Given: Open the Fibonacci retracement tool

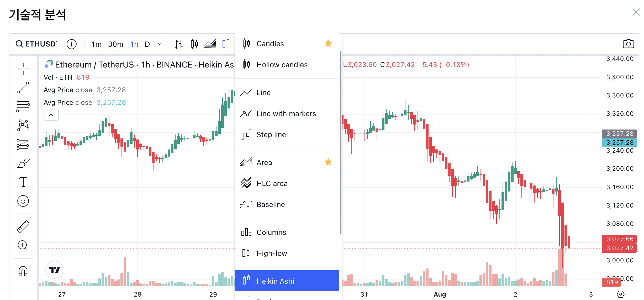Looking at the screenshot, I should click(23, 106).
